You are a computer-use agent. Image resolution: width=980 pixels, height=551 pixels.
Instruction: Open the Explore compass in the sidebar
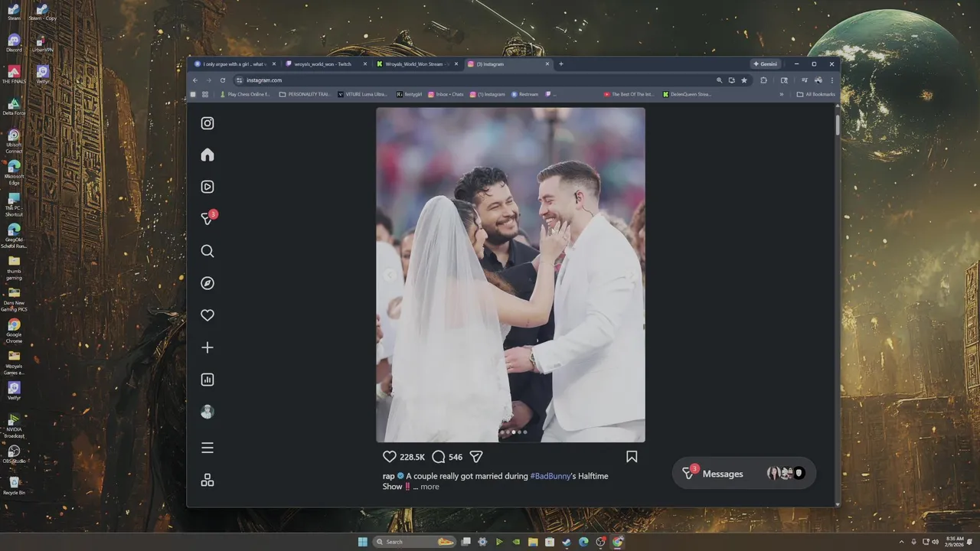pyautogui.click(x=207, y=283)
